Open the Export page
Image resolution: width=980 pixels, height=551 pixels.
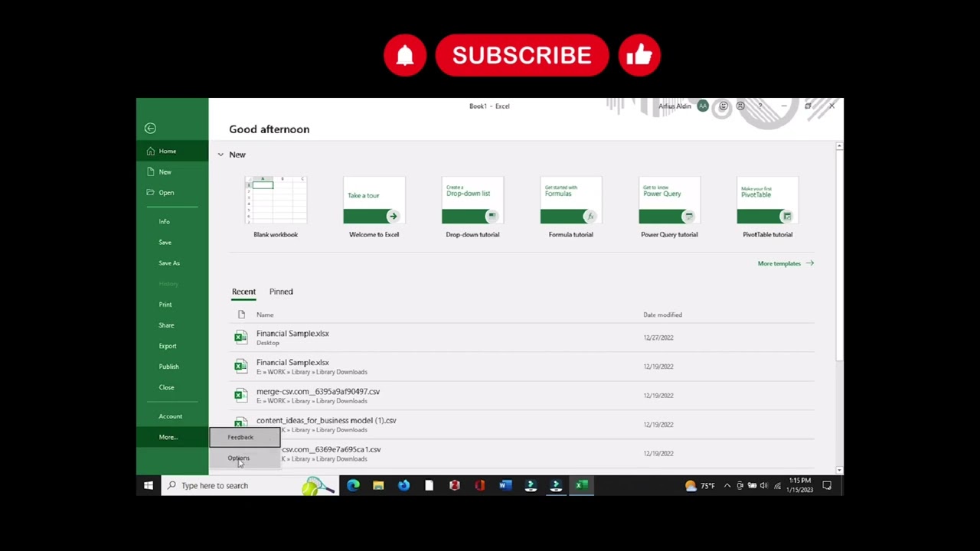point(172,345)
